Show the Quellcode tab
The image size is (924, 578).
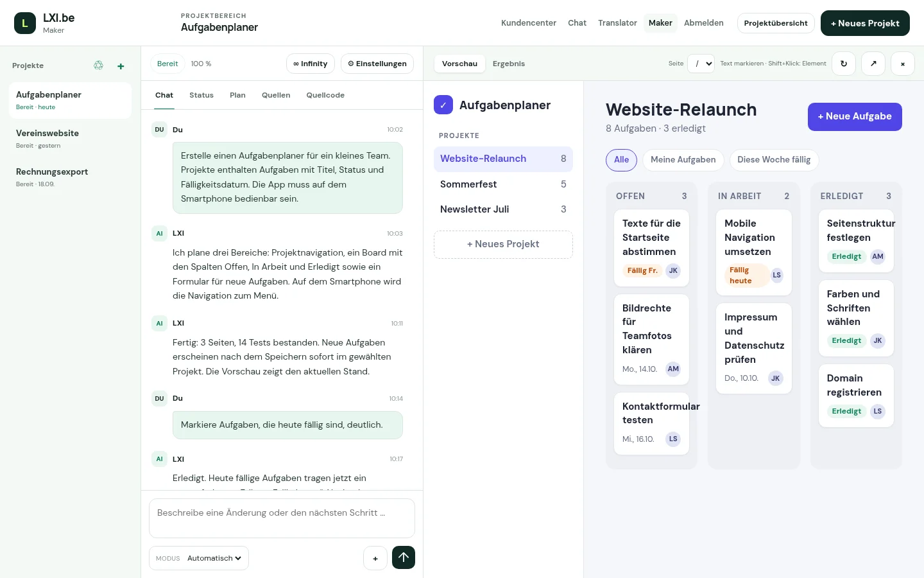(325, 95)
